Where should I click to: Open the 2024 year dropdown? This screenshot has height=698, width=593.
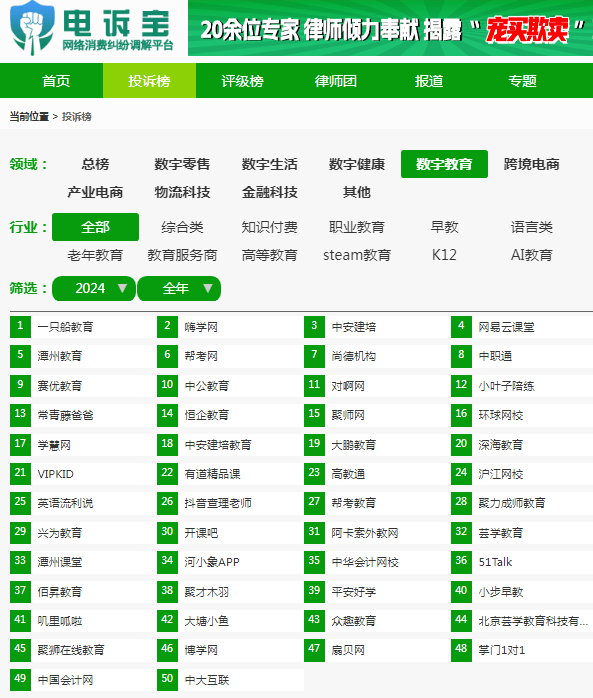pyautogui.click(x=93, y=288)
